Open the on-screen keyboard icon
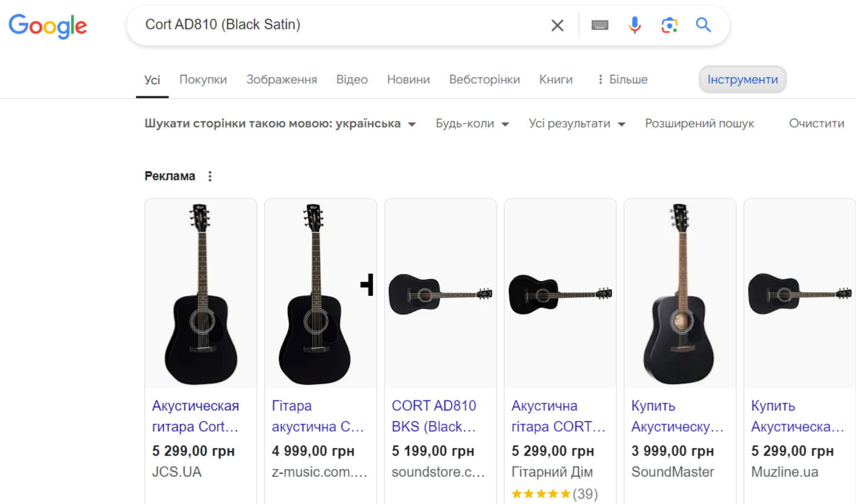Image resolution: width=856 pixels, height=504 pixels. [x=600, y=25]
